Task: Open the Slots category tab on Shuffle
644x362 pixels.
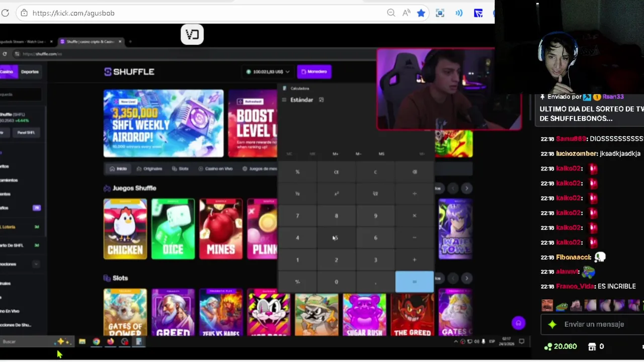Action: pyautogui.click(x=180, y=169)
